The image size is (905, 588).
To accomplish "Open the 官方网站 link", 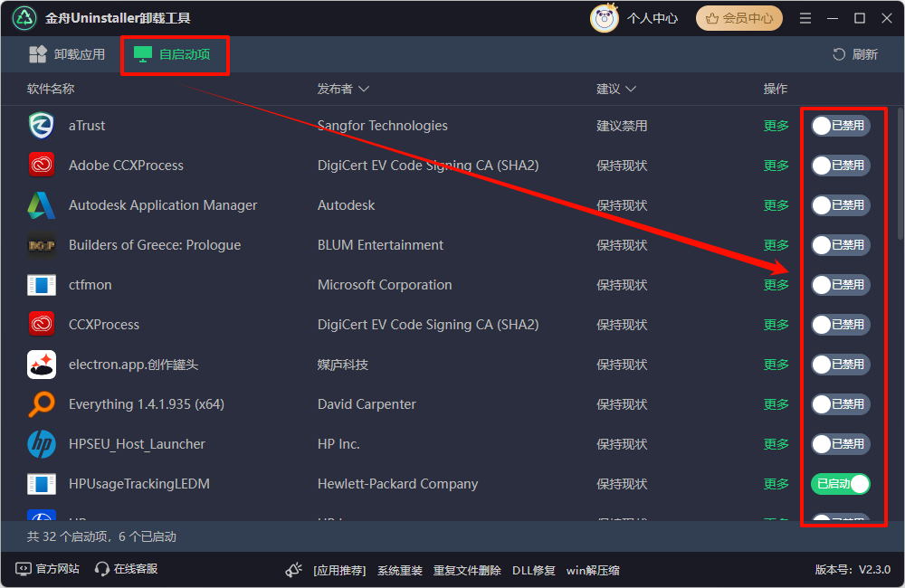I will tap(48, 569).
